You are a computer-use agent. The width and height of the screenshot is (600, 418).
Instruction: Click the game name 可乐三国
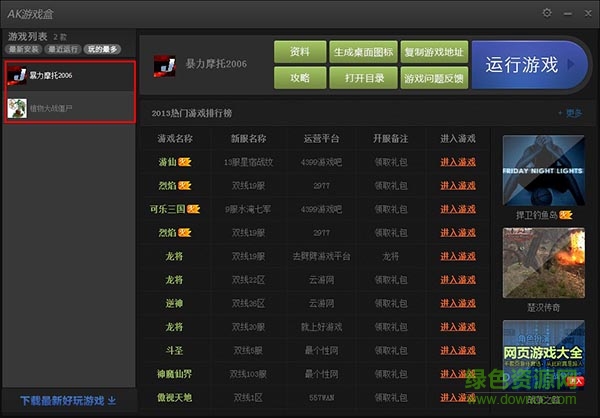coord(168,209)
